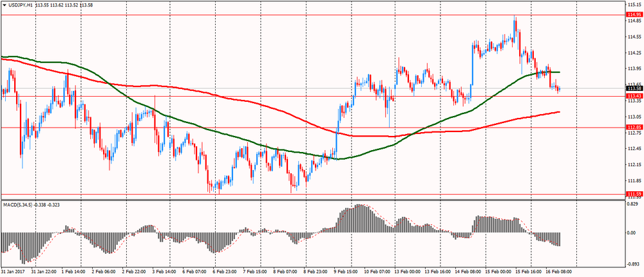Image resolution: width=644 pixels, height=277 pixels.
Task: Click the 6 Feb 23:00 time label
Action: pos(227,272)
